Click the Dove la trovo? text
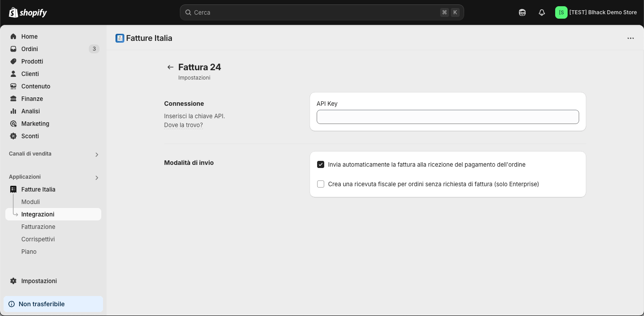The image size is (644, 316). (183, 125)
